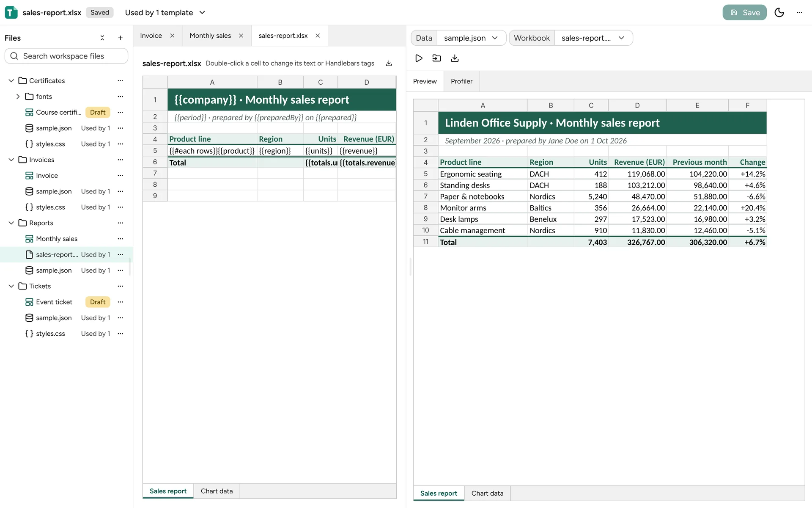Select column A header in template editor
Image resolution: width=812 pixels, height=508 pixels.
pyautogui.click(x=212, y=82)
